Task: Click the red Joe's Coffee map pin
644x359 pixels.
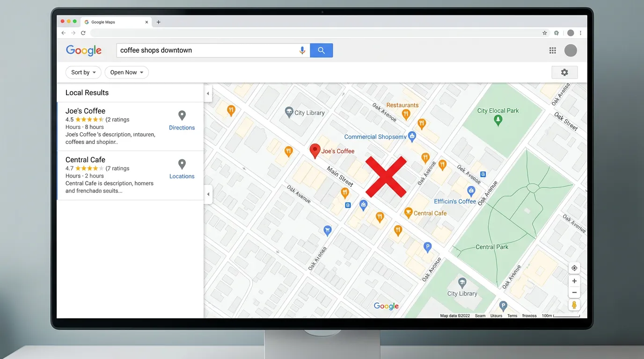Action: pyautogui.click(x=315, y=151)
